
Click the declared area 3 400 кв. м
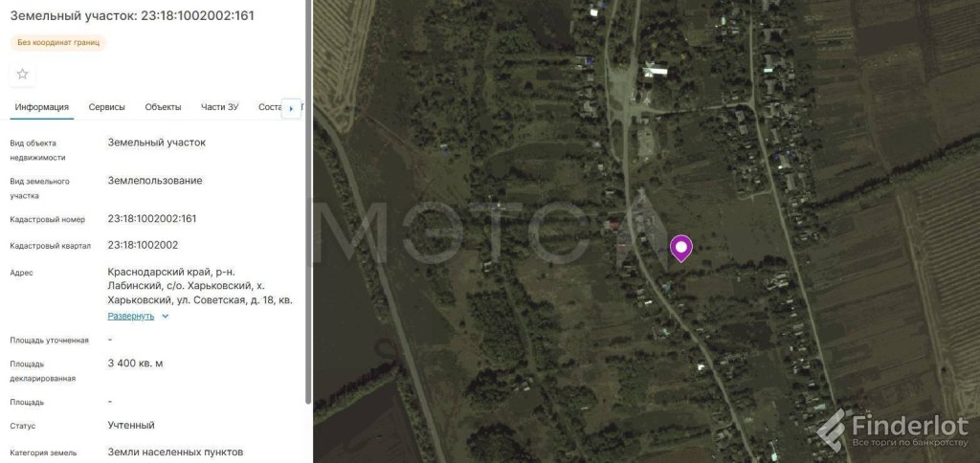pos(136,363)
